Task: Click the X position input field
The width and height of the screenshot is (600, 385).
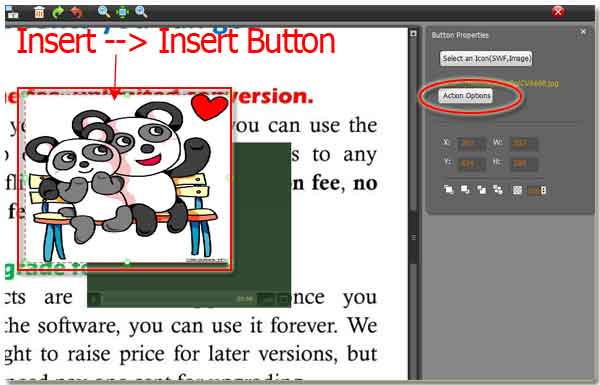Action: [471, 144]
